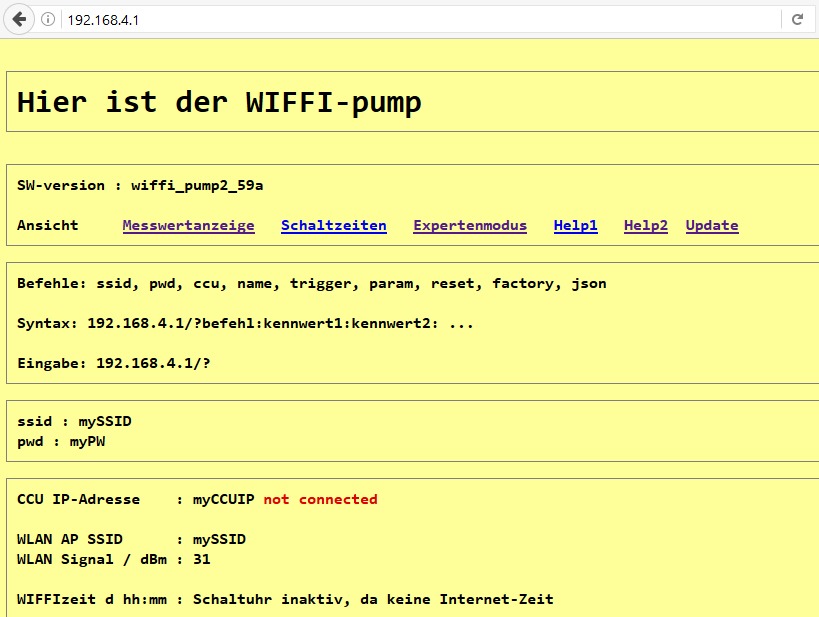Open the Schaltzeiten link
This screenshot has height=617, width=819.
pyautogui.click(x=334, y=226)
